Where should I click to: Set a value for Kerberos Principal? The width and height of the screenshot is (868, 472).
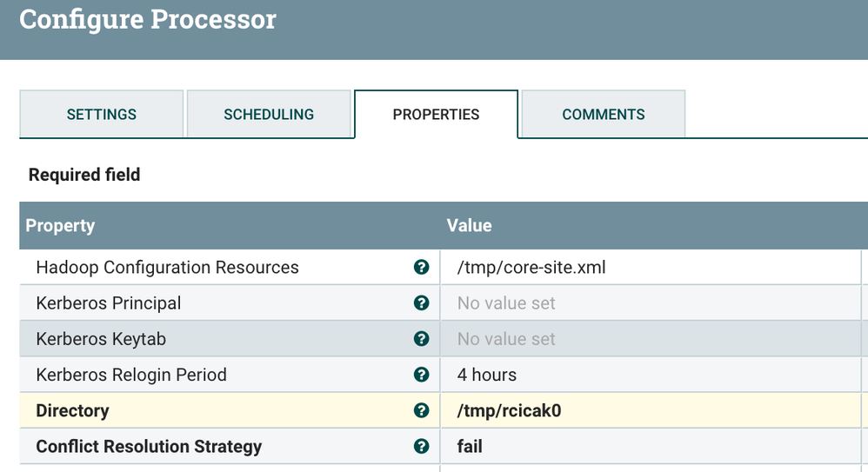(506, 303)
